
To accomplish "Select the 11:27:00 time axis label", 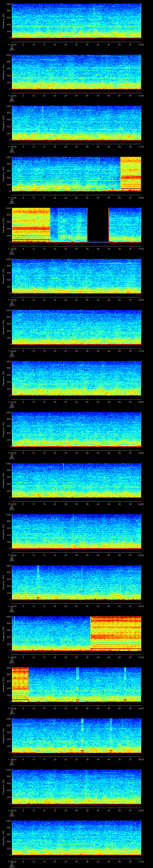I will 12,708.
